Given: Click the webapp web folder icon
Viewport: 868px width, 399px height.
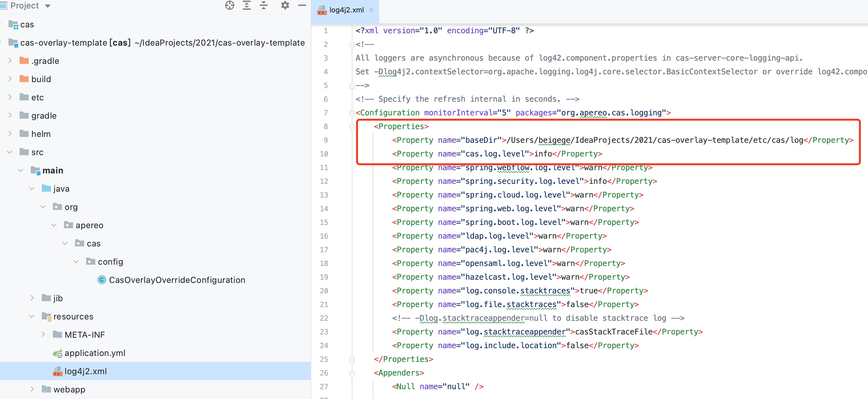Looking at the screenshot, I should point(46,389).
